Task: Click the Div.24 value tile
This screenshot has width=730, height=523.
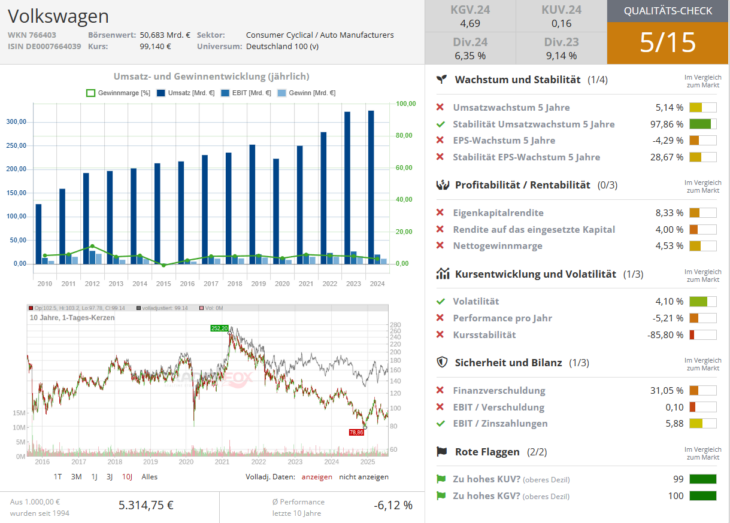Action: (x=470, y=48)
